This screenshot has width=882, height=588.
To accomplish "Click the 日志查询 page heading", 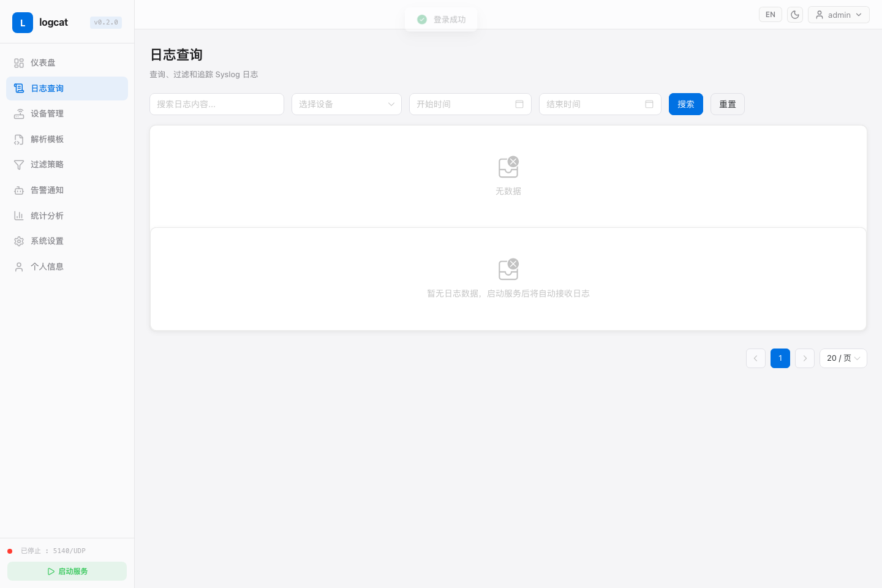I will pos(176,55).
